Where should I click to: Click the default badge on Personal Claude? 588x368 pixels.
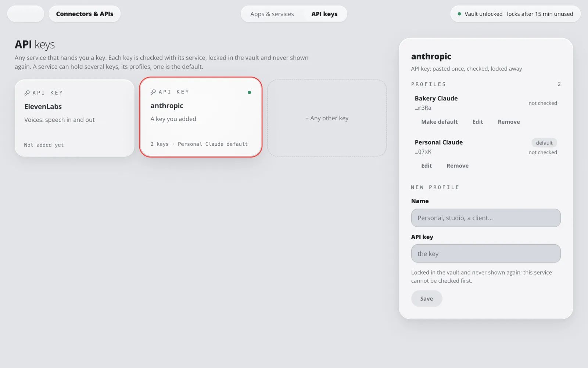[x=544, y=143]
